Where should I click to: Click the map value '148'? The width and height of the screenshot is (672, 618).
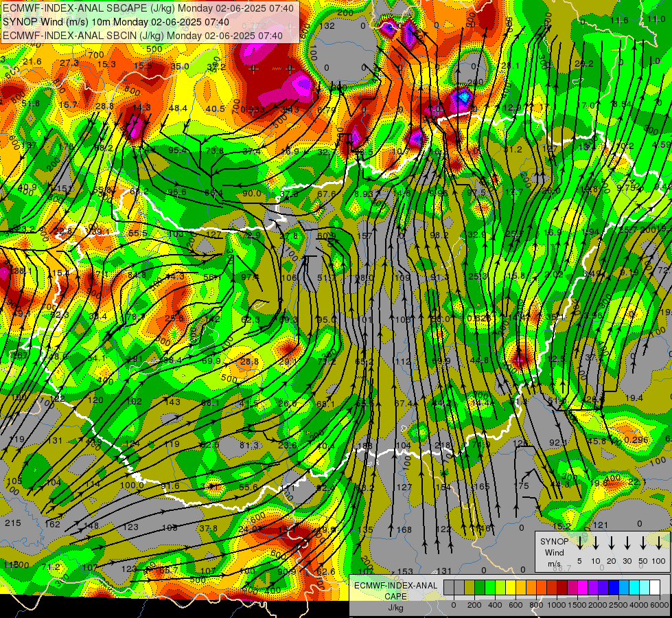click(91, 525)
